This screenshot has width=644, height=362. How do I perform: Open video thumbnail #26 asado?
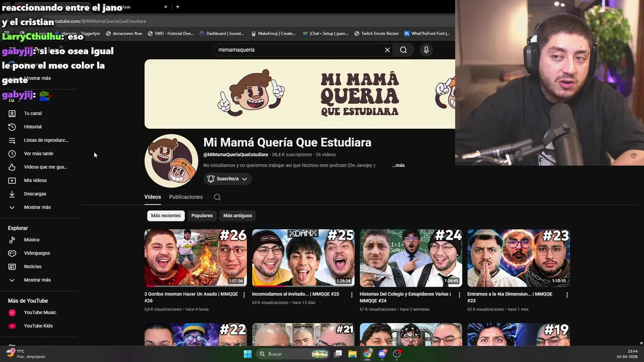click(196, 258)
